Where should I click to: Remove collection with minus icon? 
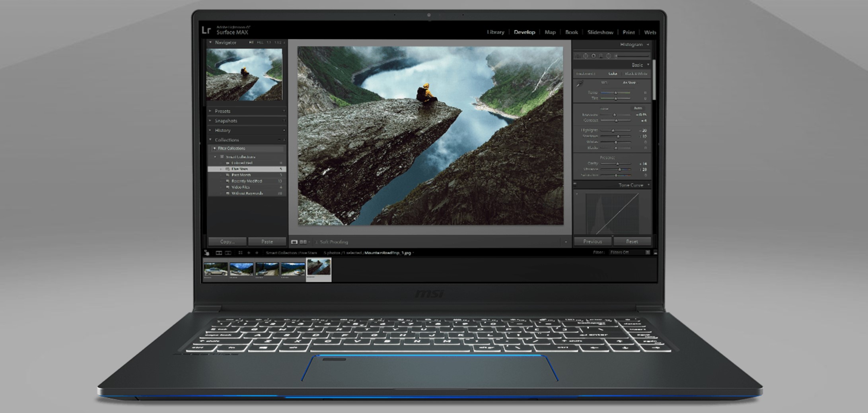(279, 140)
